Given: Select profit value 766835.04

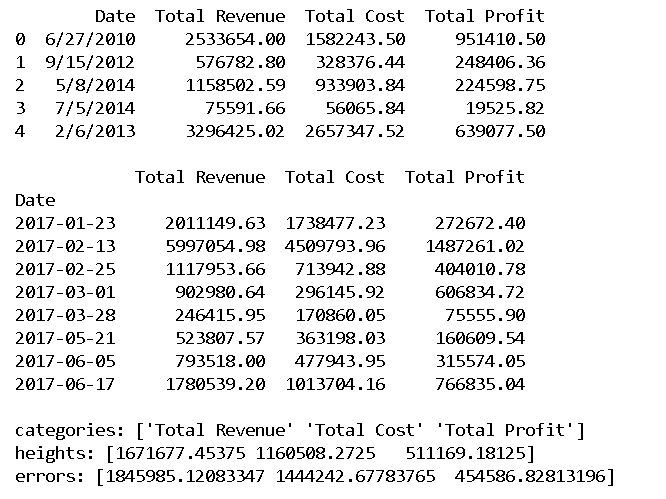Looking at the screenshot, I should 480,384.
